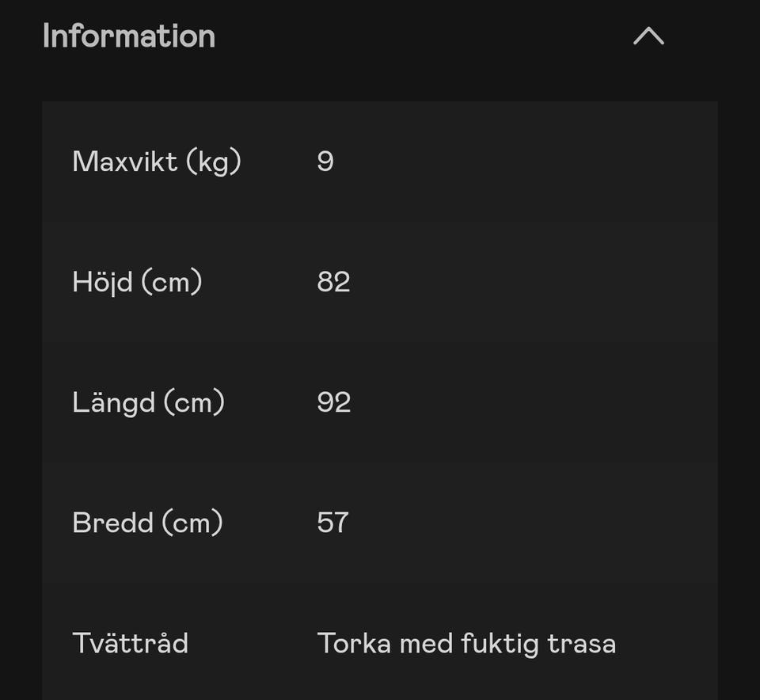Select the Längd value 92
Image resolution: width=760 pixels, height=700 pixels.
click(333, 402)
